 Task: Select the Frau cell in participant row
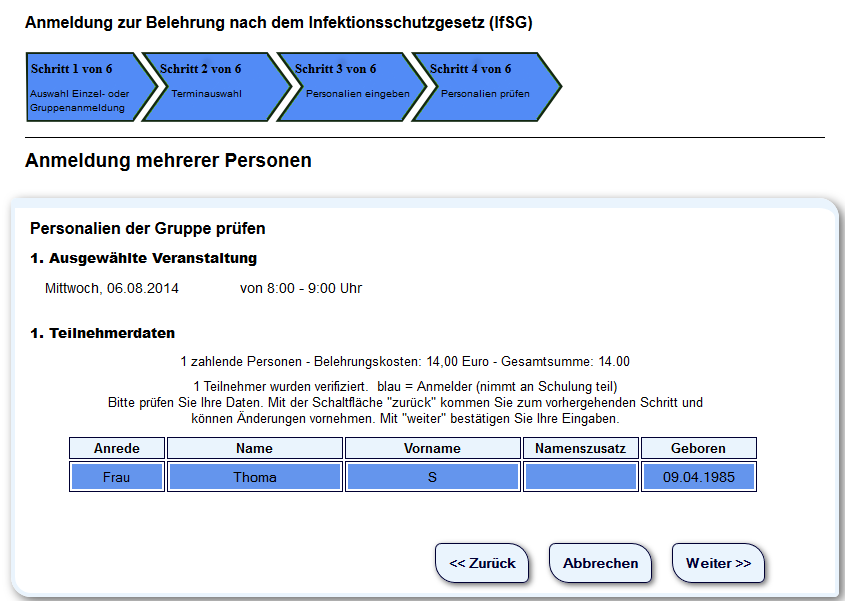[116, 477]
